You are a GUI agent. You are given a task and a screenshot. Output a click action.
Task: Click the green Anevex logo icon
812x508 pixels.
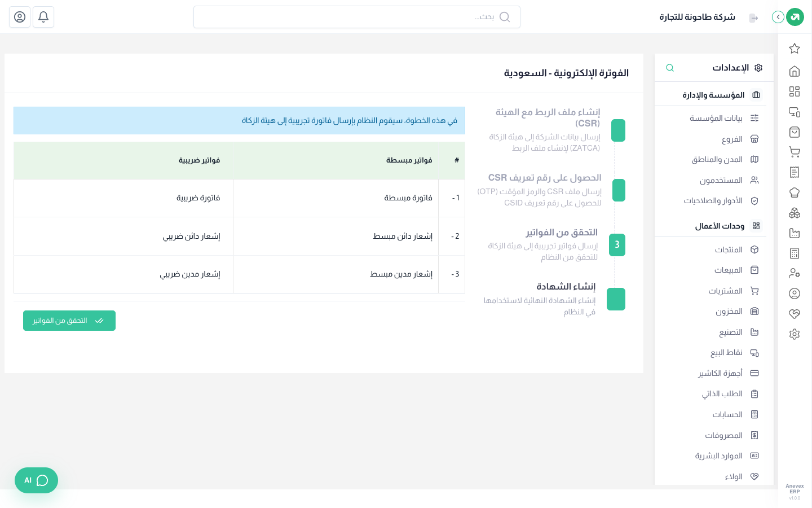click(795, 17)
